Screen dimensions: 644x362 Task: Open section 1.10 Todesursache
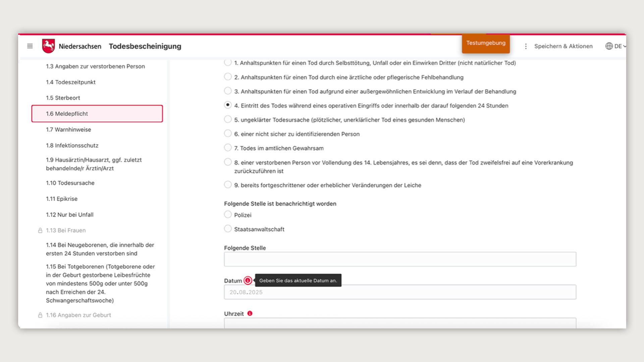tap(70, 183)
